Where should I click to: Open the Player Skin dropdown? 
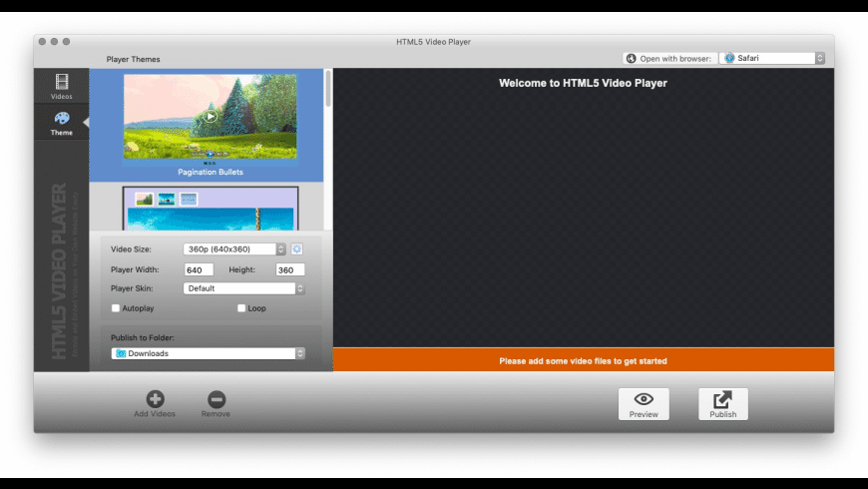tap(244, 288)
